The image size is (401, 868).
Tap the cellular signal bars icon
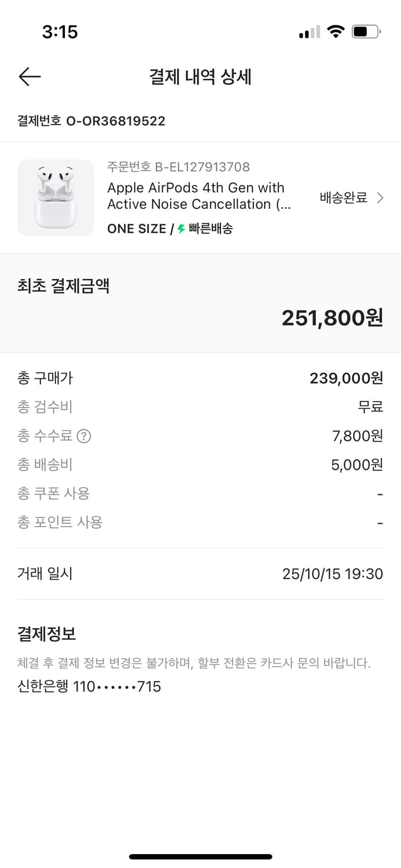(310, 33)
